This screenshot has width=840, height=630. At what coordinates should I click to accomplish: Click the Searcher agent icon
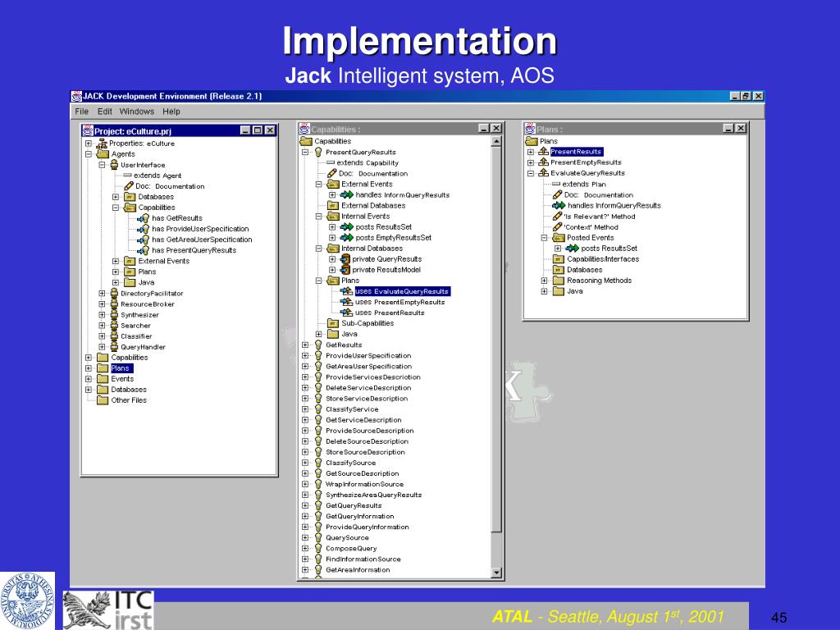[114, 326]
